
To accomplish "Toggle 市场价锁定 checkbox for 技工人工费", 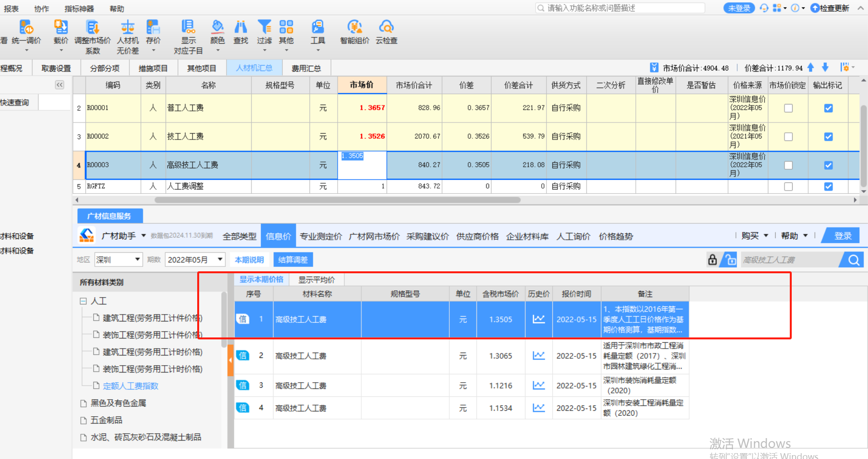I will [788, 137].
